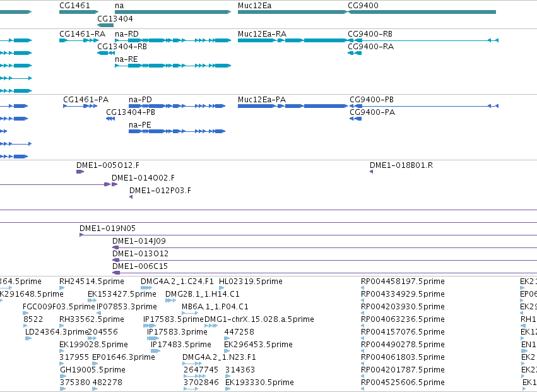Click the RH33562.5prime label
Viewport: 537px width, 392px height.
[x=91, y=319]
